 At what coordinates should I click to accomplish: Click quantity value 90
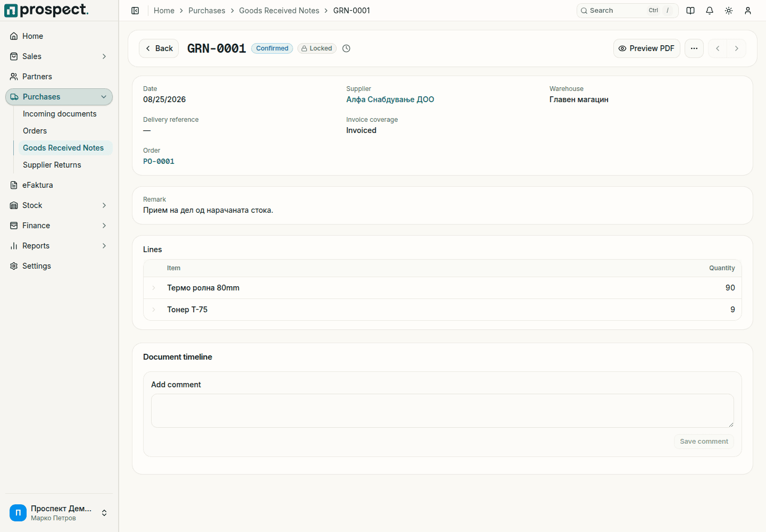(730, 288)
